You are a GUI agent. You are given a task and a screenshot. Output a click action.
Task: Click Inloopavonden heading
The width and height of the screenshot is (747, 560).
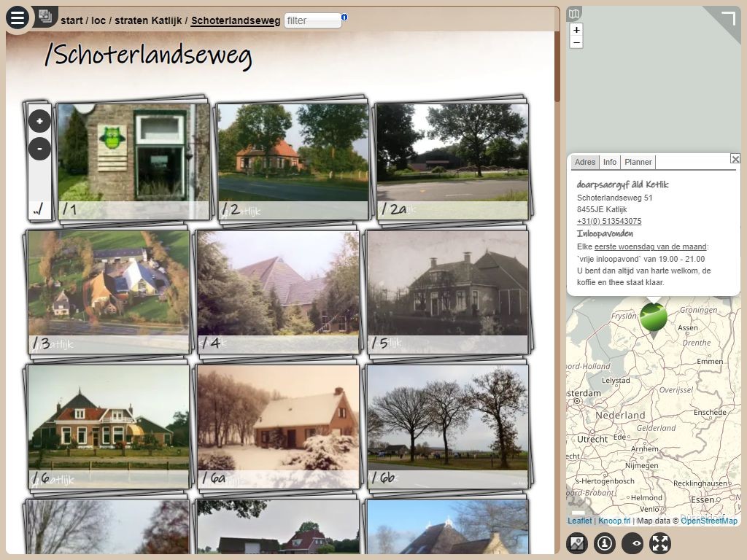point(605,234)
